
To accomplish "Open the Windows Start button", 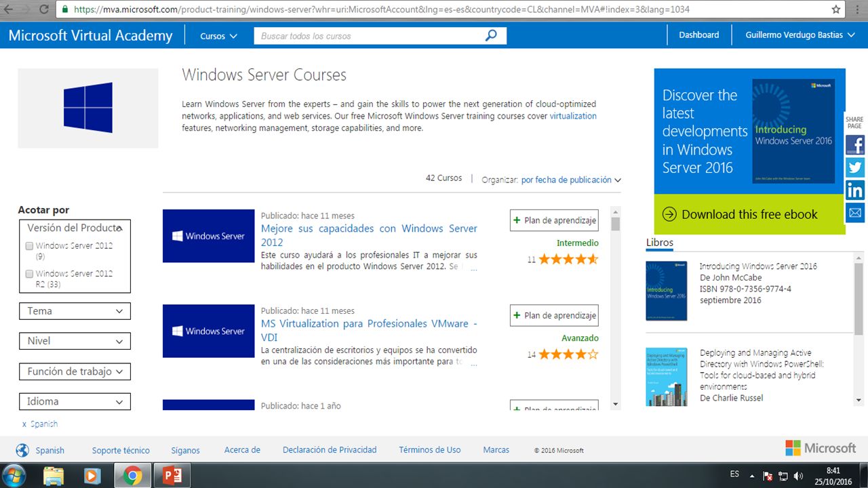I will (x=15, y=475).
